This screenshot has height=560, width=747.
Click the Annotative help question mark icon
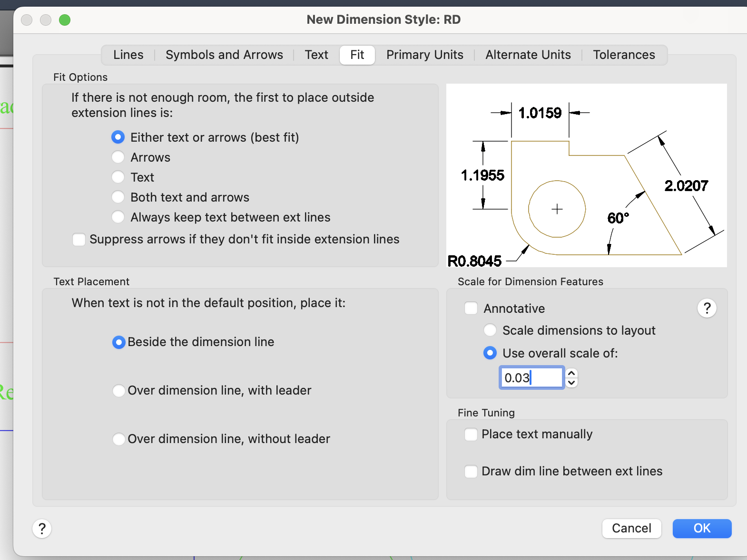coord(707,309)
